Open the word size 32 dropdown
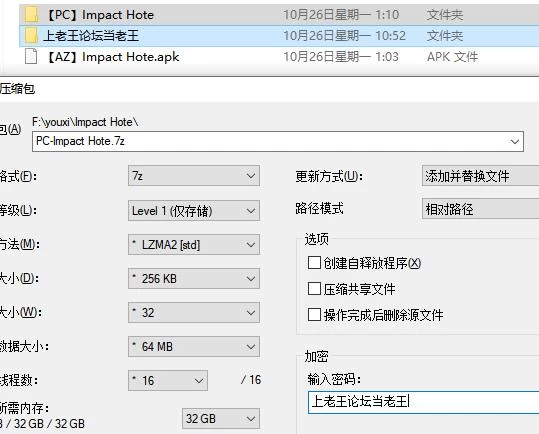 194,312
